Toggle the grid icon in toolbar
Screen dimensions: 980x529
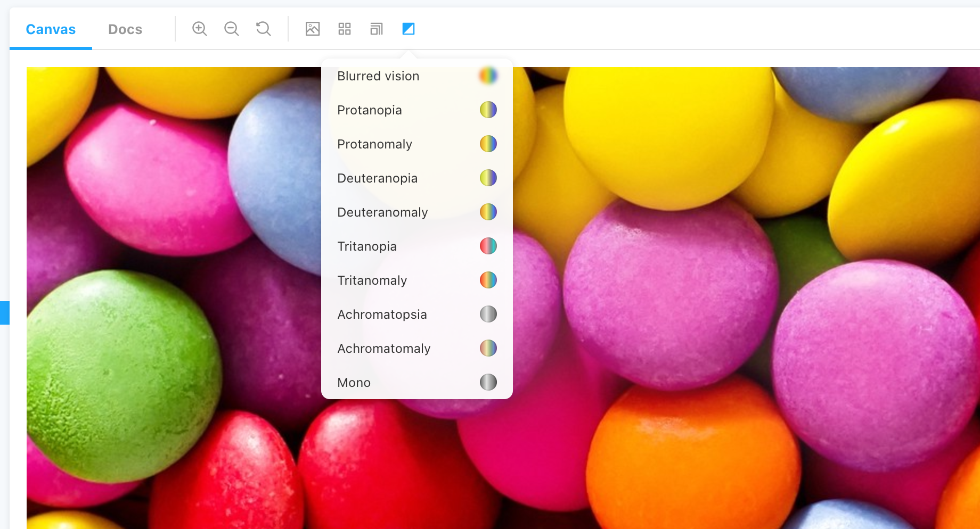pyautogui.click(x=345, y=29)
